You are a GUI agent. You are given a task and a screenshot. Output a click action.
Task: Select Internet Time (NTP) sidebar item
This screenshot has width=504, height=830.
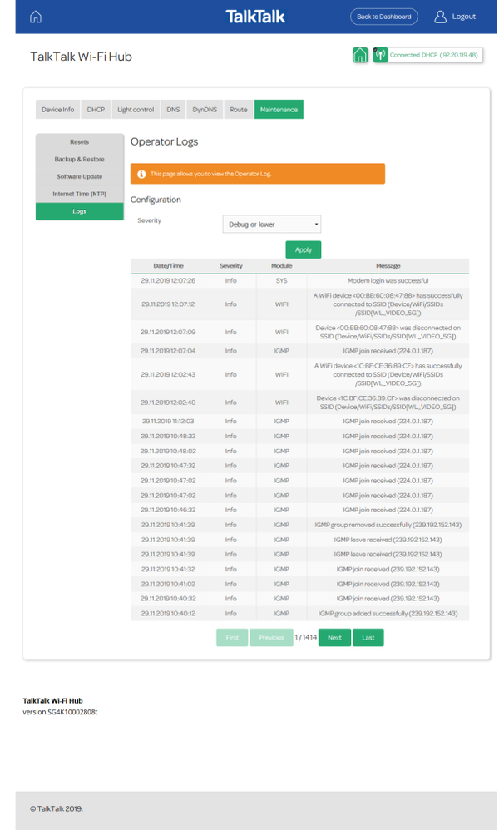80,195
